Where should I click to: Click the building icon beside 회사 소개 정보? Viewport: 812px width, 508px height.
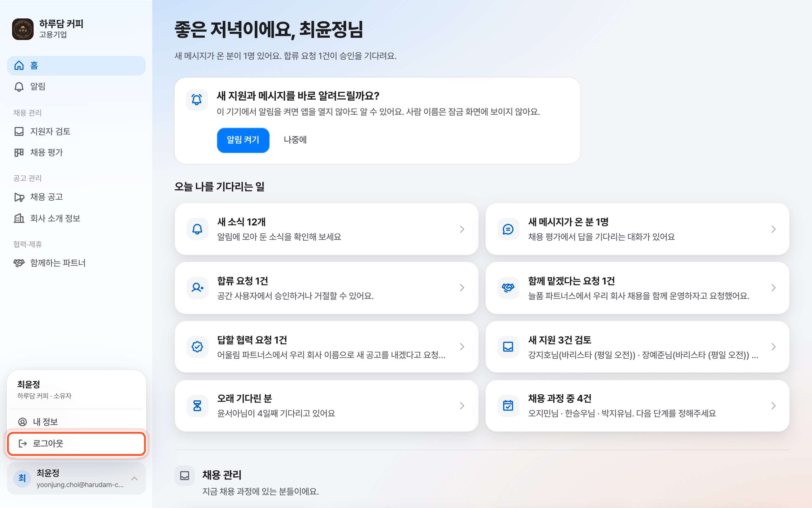[x=19, y=218]
